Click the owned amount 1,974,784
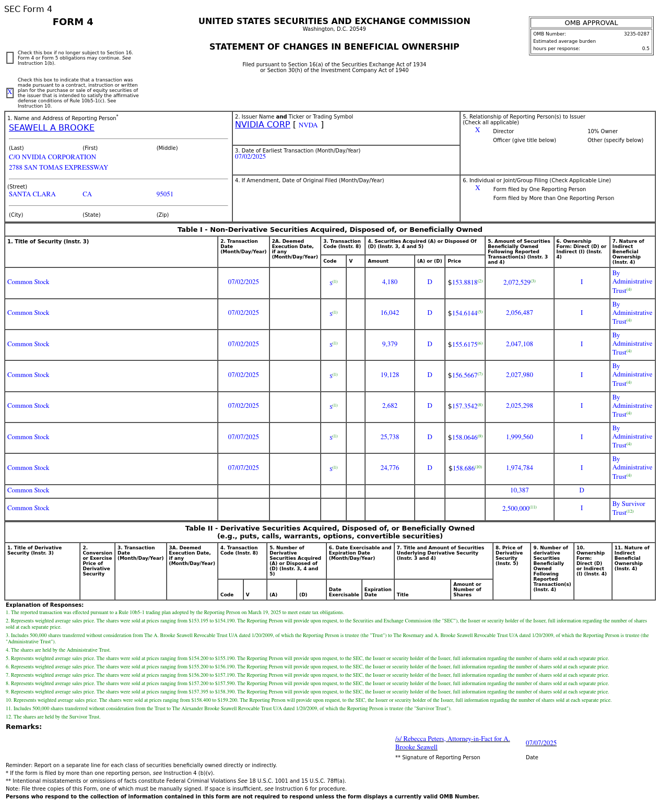This screenshot has height=812, width=660. (x=520, y=468)
